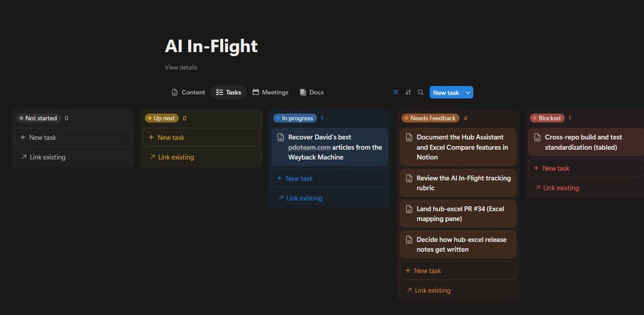Open the sort arrows icon

[x=408, y=92]
